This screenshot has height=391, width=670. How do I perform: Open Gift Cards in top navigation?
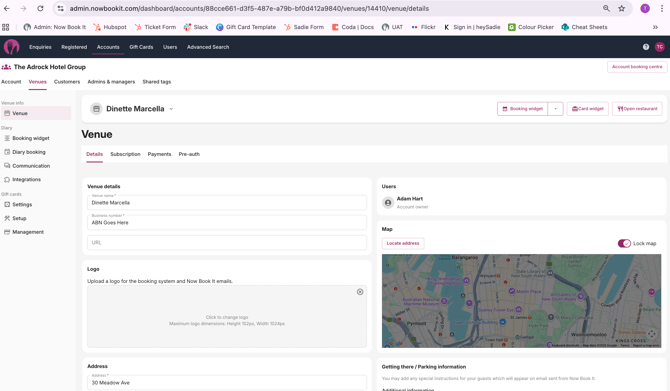(x=141, y=47)
